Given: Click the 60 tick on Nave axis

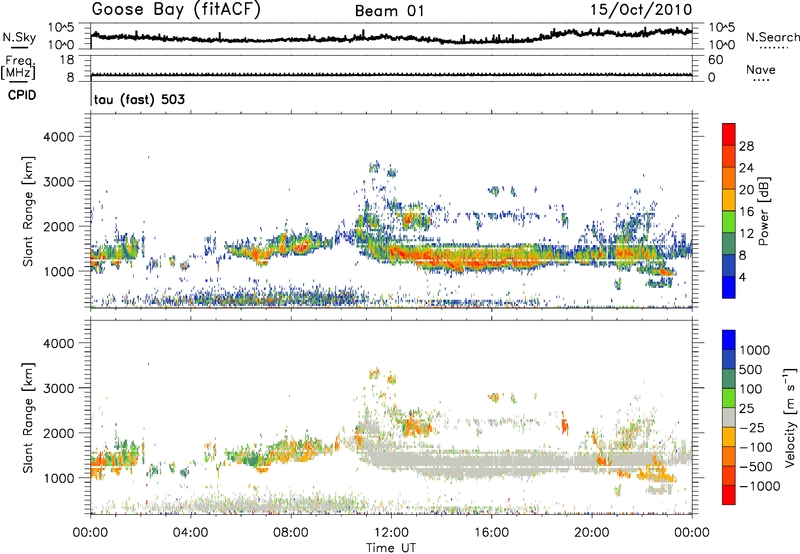Looking at the screenshot, I should pyautogui.click(x=715, y=60).
